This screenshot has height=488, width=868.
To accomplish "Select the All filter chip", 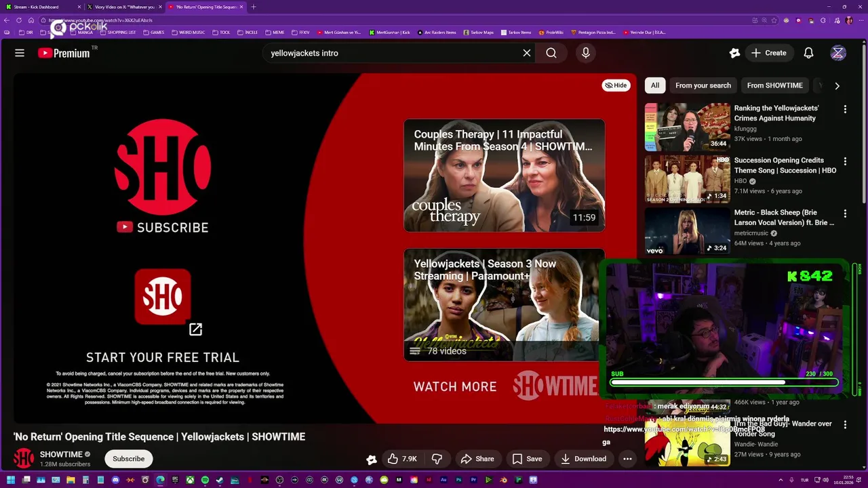I will (x=655, y=85).
